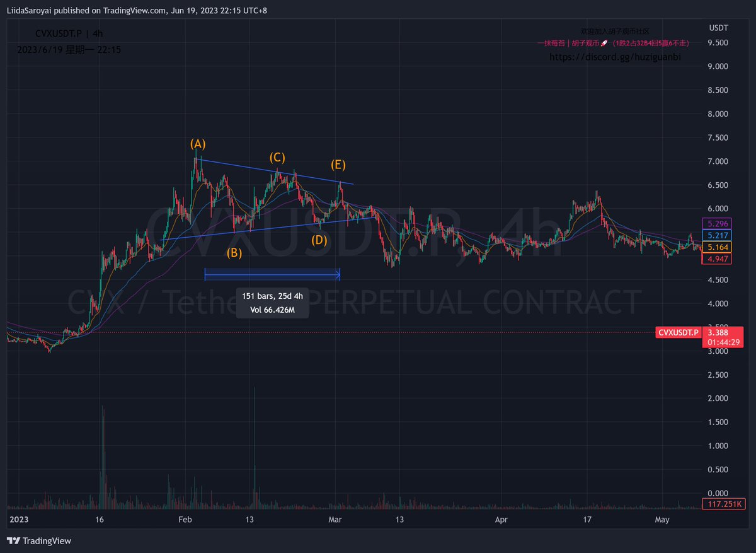Viewport: 756px width, 553px height.
Task: Select the (E) wave label
Action: tap(338, 165)
